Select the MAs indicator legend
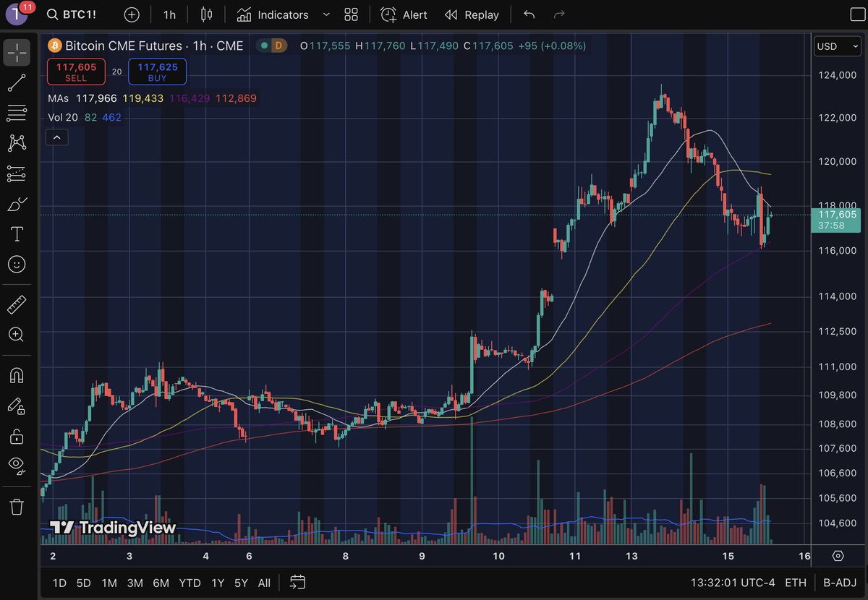Image resolution: width=868 pixels, height=600 pixels. coord(58,98)
